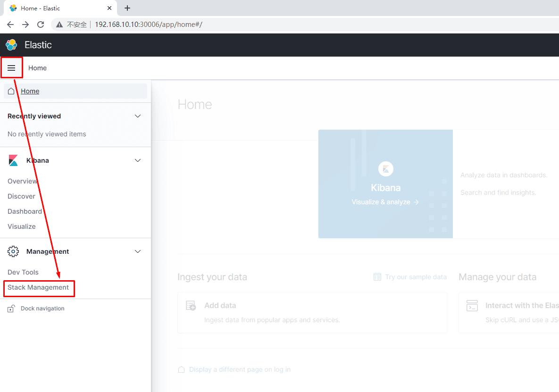This screenshot has width=559, height=392.
Task: Click the browser back arrow
Action: [x=10, y=25]
